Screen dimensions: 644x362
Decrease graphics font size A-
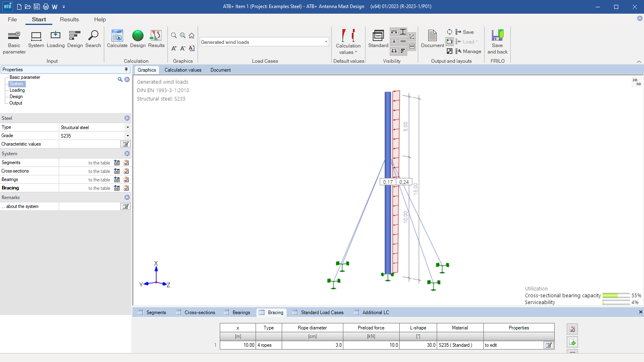(183, 48)
